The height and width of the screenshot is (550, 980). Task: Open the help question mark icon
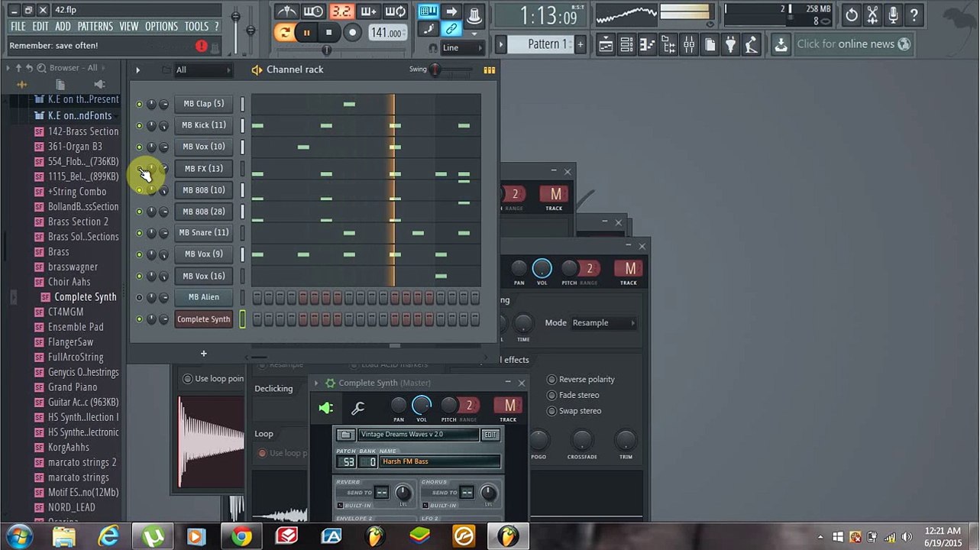pos(914,15)
